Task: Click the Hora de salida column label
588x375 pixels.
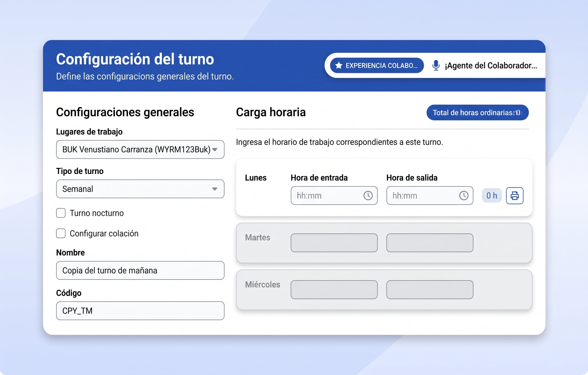Action: (412, 178)
